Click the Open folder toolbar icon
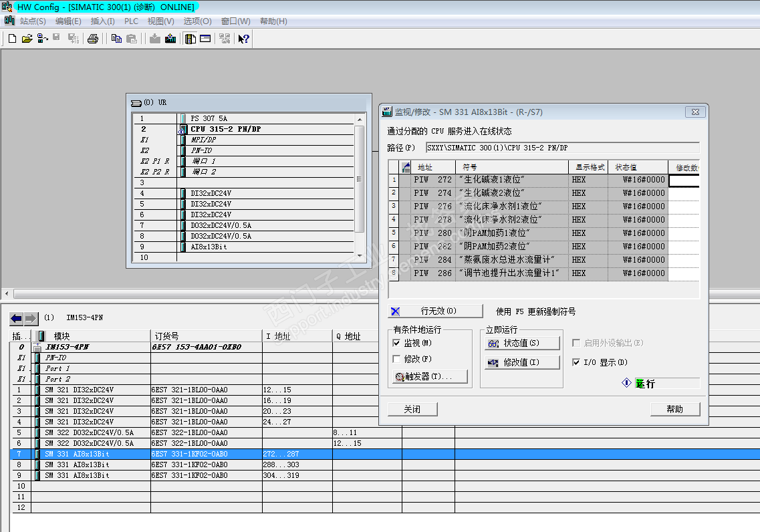 point(27,39)
